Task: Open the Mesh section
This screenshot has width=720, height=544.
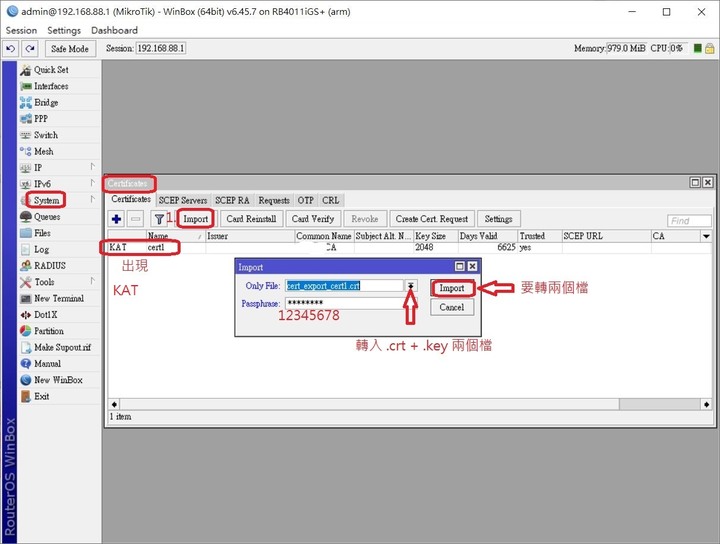Action: tap(44, 151)
